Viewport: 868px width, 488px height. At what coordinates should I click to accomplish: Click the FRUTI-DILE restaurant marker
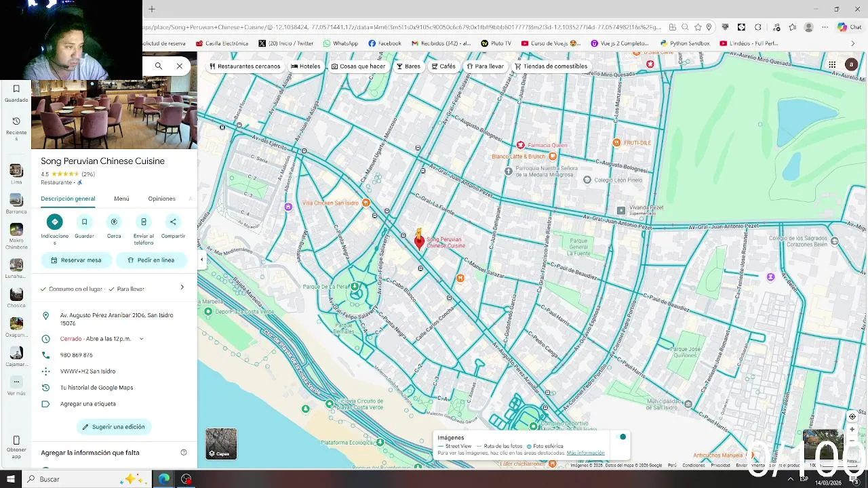click(x=616, y=142)
